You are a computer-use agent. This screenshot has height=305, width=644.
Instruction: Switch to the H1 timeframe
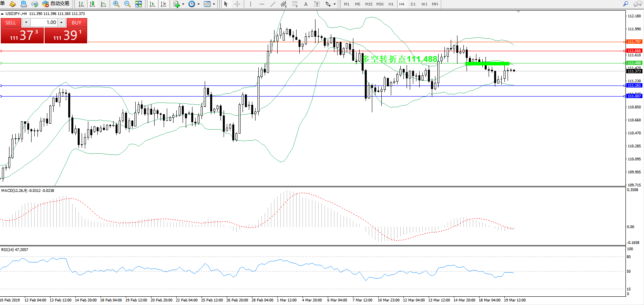coord(391,4)
